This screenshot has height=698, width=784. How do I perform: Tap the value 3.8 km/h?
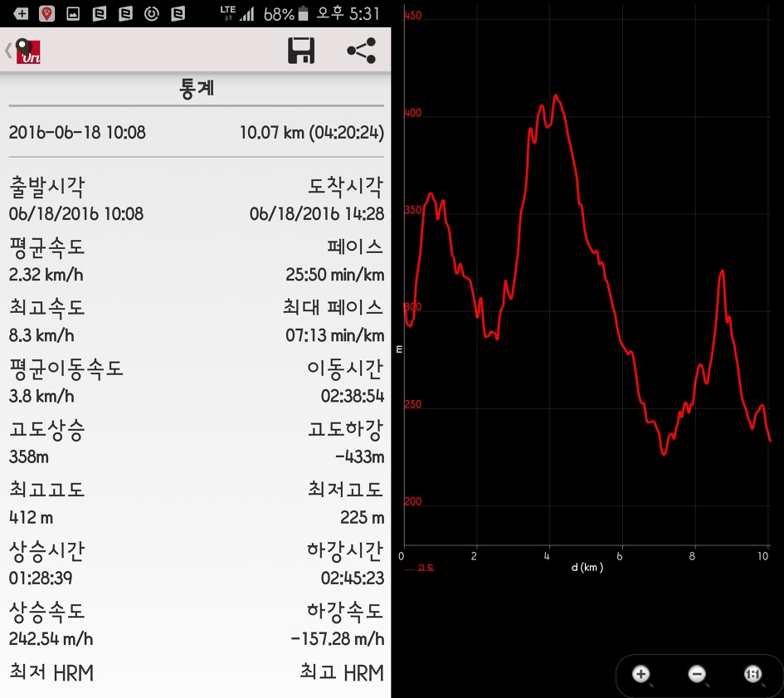[x=41, y=396]
